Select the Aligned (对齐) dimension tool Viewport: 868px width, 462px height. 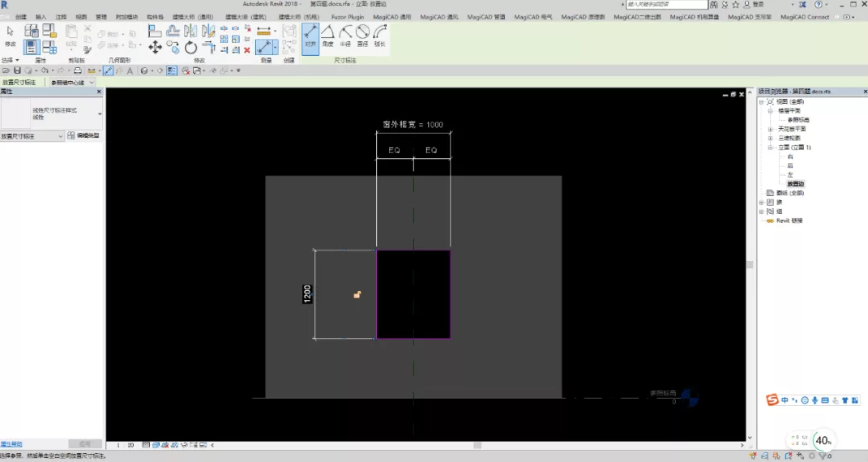coord(310,37)
